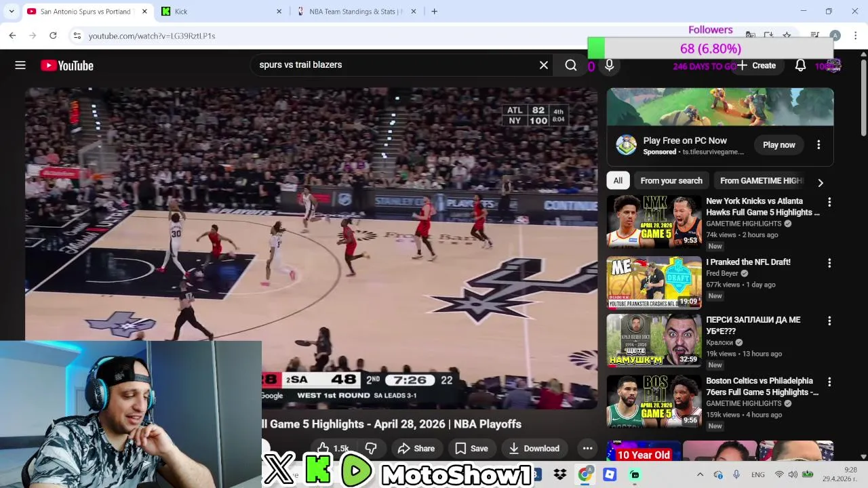
Task: Save the video to a playlist
Action: 471,448
